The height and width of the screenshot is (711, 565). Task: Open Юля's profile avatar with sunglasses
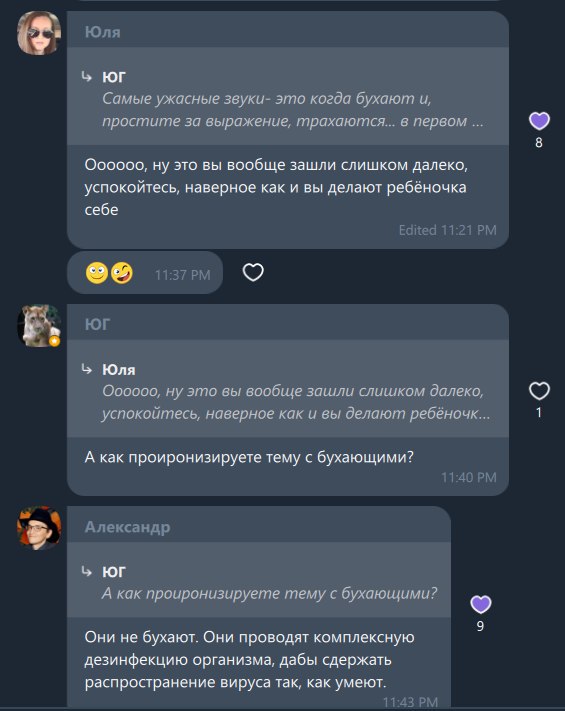click(39, 33)
